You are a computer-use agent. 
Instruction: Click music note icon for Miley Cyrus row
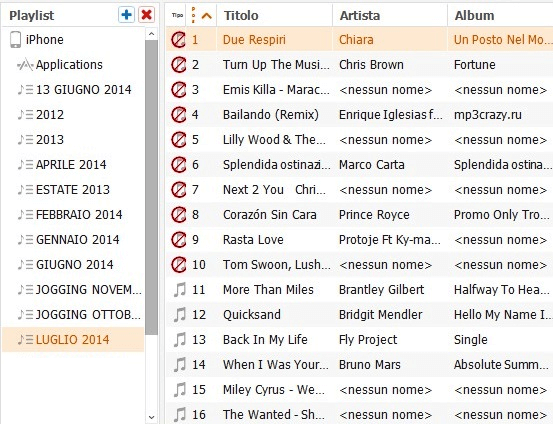click(x=180, y=390)
